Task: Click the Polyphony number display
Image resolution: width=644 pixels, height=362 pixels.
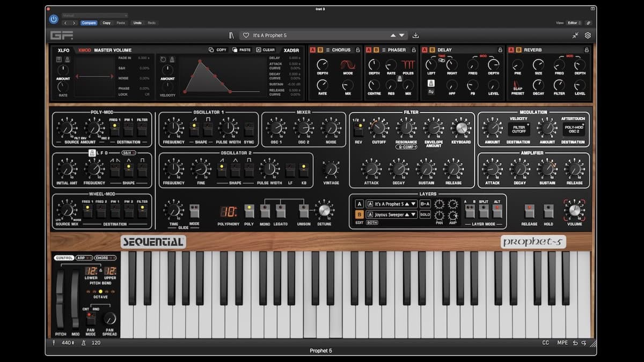Action: pyautogui.click(x=228, y=211)
